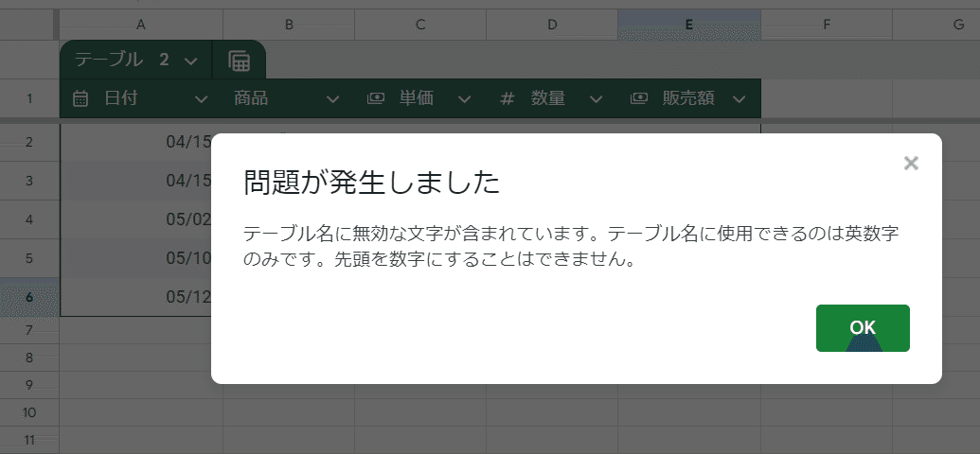The image size is (980, 454).
Task: Select row 6 header
Action: click(29, 297)
